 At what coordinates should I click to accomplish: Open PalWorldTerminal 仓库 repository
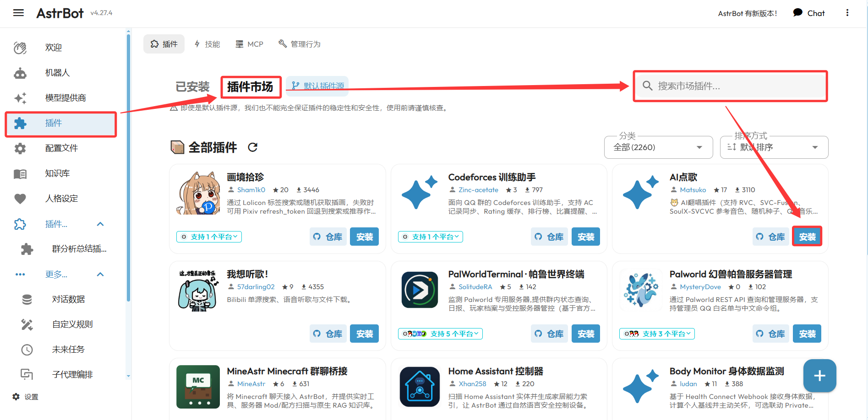pyautogui.click(x=549, y=334)
